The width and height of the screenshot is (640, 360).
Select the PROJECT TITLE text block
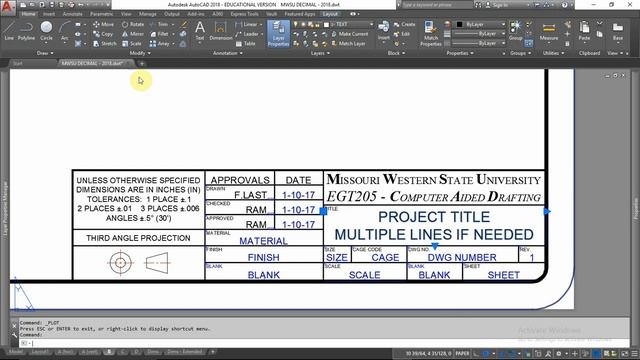pyautogui.click(x=434, y=226)
